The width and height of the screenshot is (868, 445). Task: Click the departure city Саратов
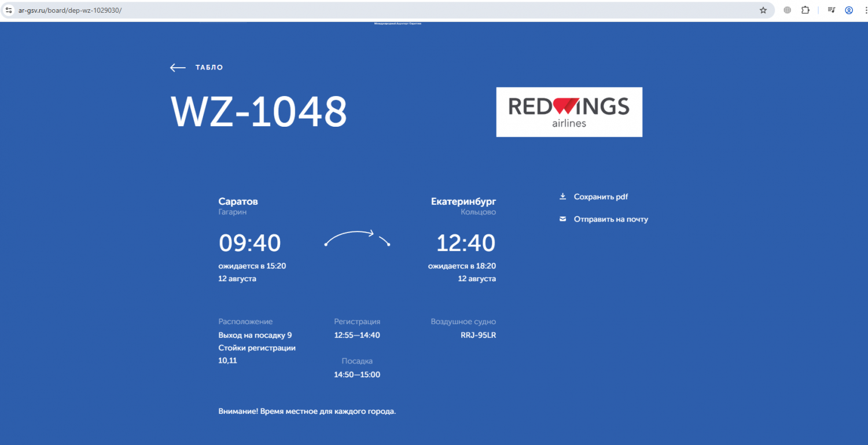(x=238, y=201)
